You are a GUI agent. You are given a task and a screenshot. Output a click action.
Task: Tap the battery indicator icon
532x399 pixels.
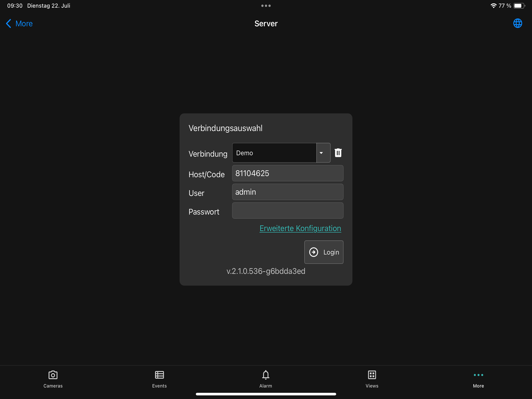tap(519, 6)
